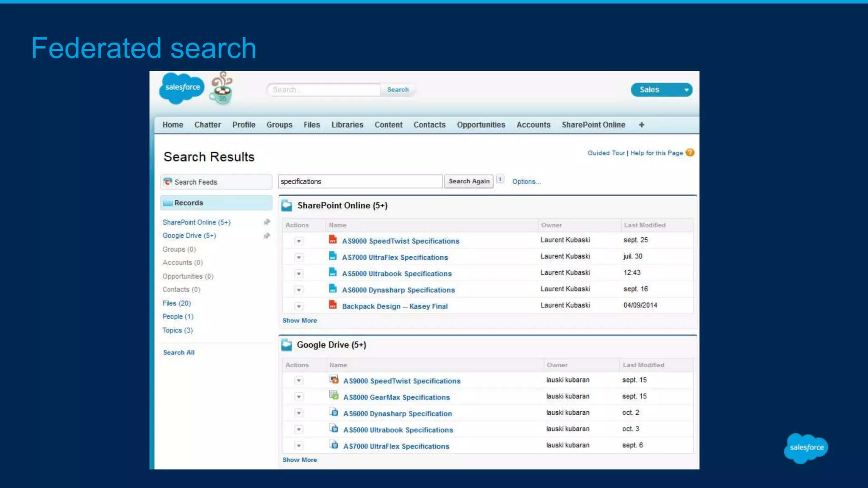Click the header Search input field

(x=323, y=90)
